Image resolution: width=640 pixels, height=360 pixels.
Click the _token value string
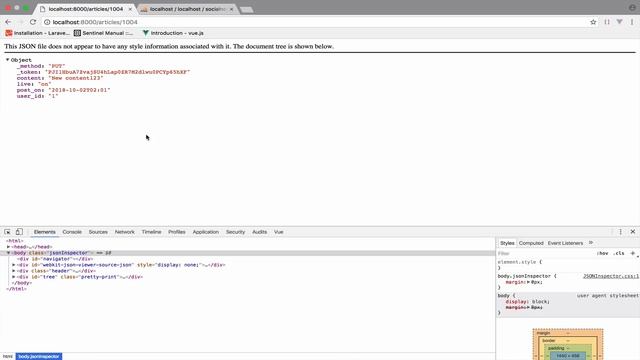coord(118,72)
